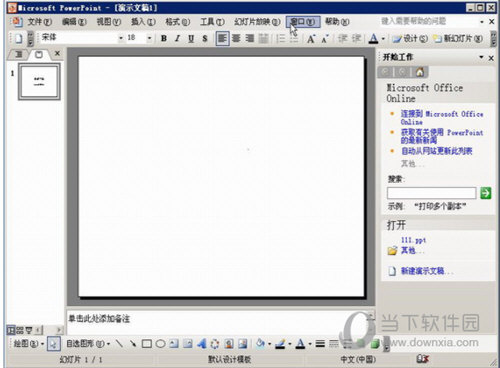Expand the Line Color dropdown arrow

(x=290, y=344)
